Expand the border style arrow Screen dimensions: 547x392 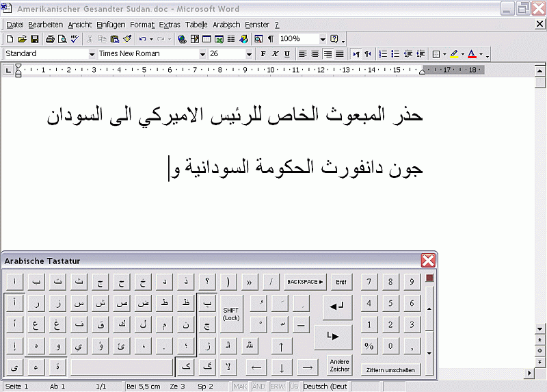tap(444, 54)
